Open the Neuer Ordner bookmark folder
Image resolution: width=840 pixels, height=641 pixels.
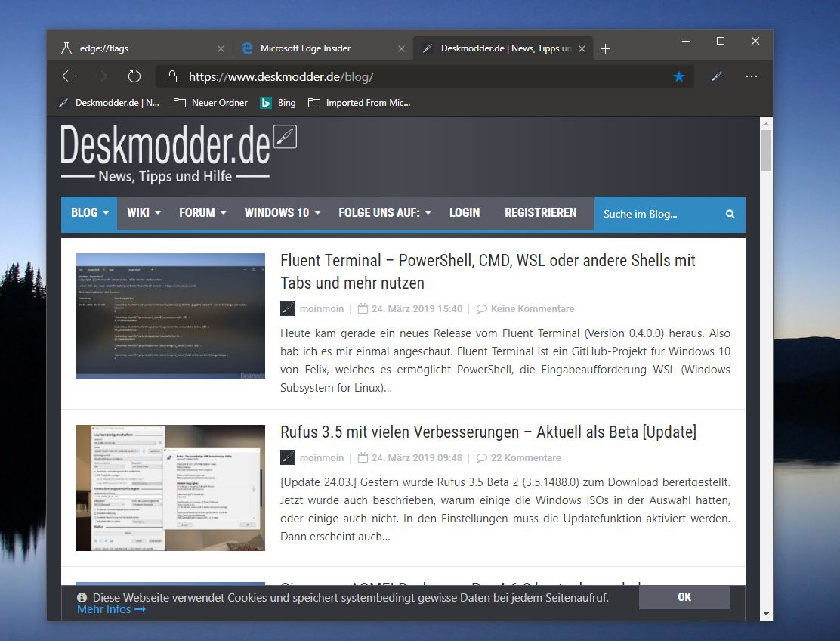coord(211,102)
